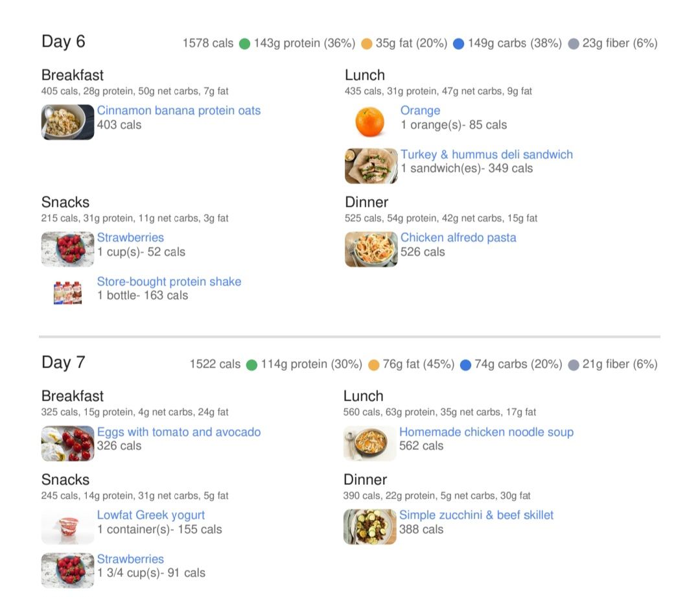700x597 pixels.
Task: Click the Homemade chicken noodle soup link
Action: pyautogui.click(x=486, y=432)
